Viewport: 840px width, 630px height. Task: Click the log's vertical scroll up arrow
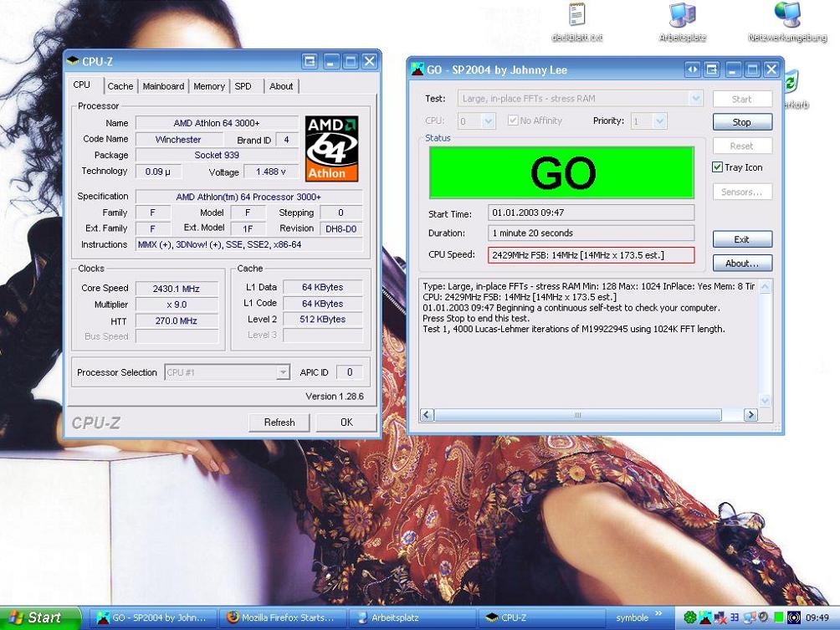pos(765,287)
